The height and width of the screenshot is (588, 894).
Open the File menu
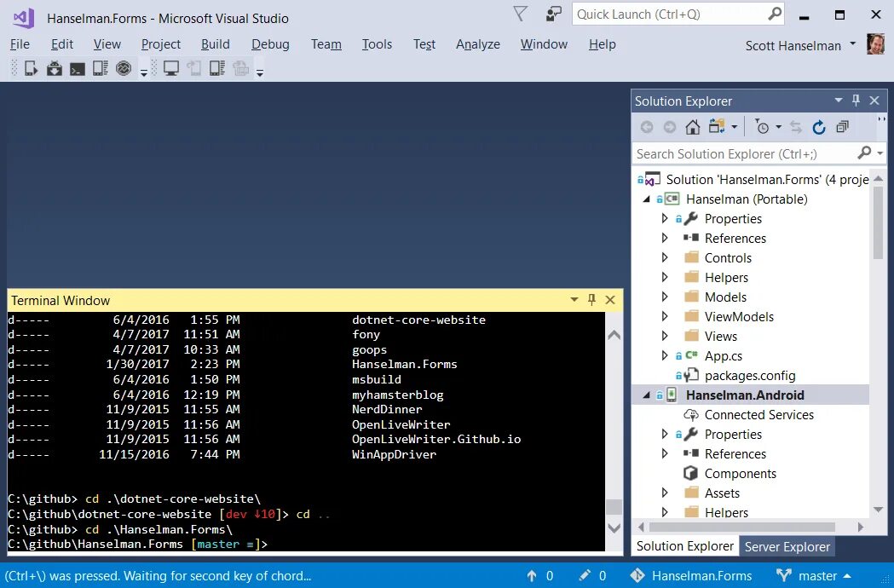pos(20,44)
